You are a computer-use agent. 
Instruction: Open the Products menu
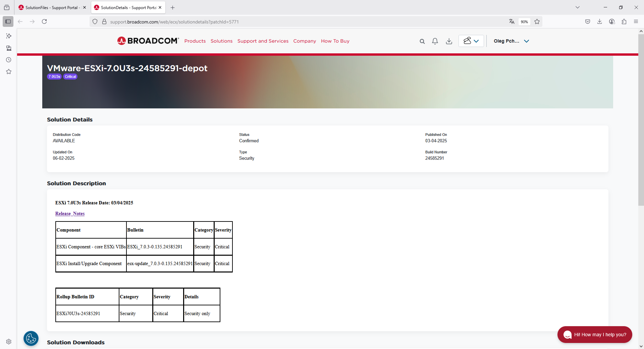pos(195,41)
